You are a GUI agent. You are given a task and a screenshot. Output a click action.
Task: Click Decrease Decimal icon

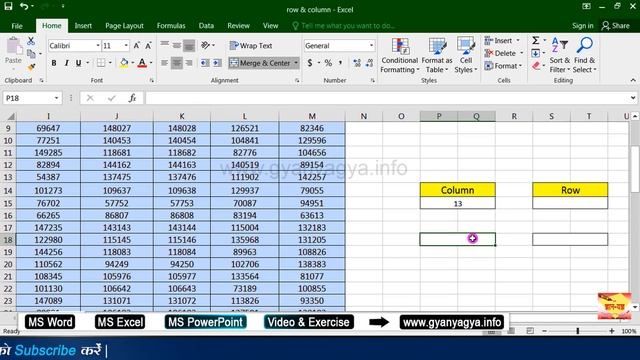tap(370, 63)
